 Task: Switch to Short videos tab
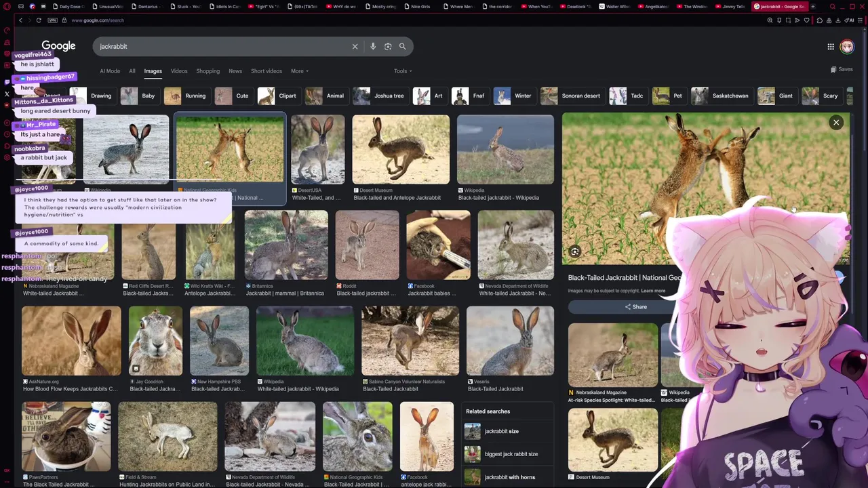point(267,71)
